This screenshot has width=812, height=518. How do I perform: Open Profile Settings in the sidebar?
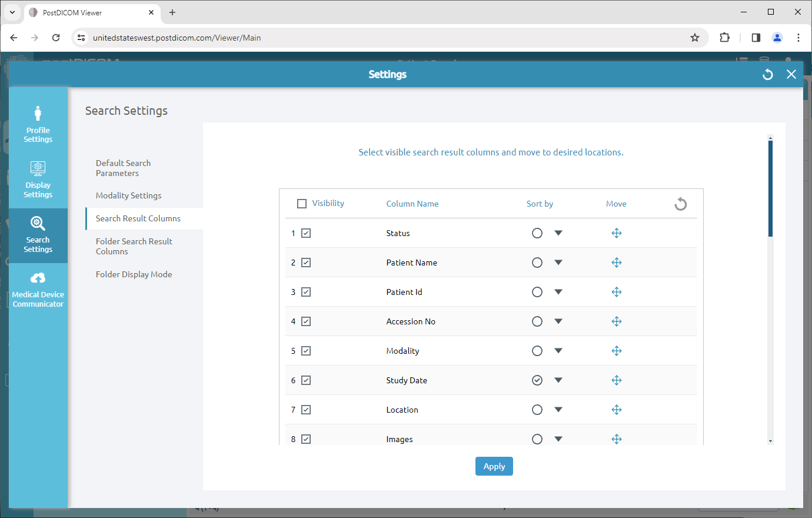coord(38,122)
